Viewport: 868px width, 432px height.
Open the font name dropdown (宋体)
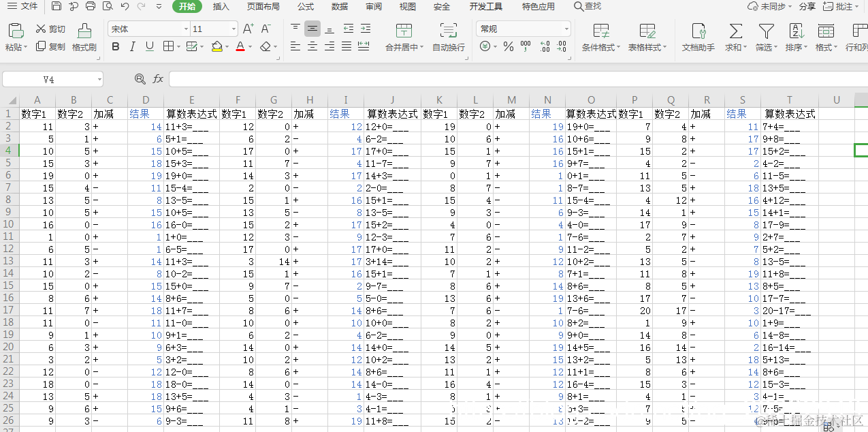[x=186, y=29]
